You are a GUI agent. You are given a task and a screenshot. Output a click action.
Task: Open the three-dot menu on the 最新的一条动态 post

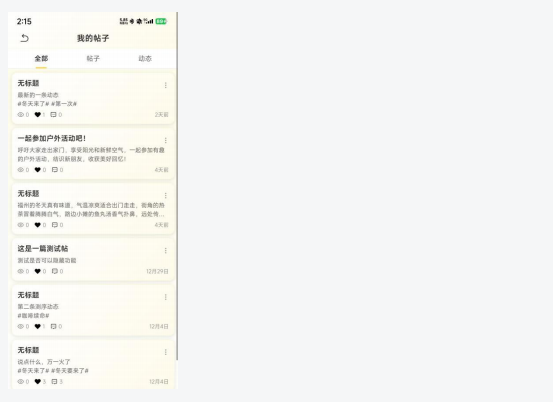tap(165, 85)
